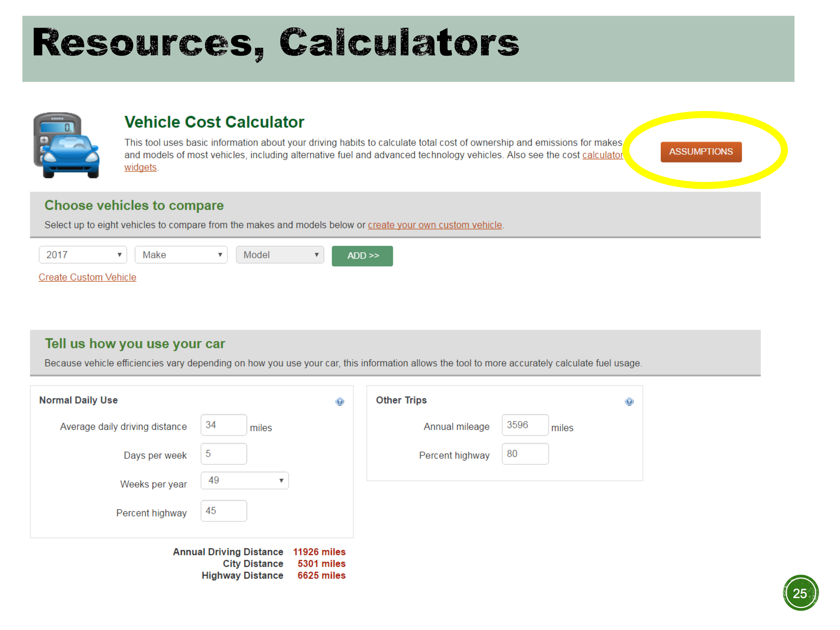Viewport: 840px width, 630px height.
Task: Open create your own custom vehicle link
Action: [435, 225]
